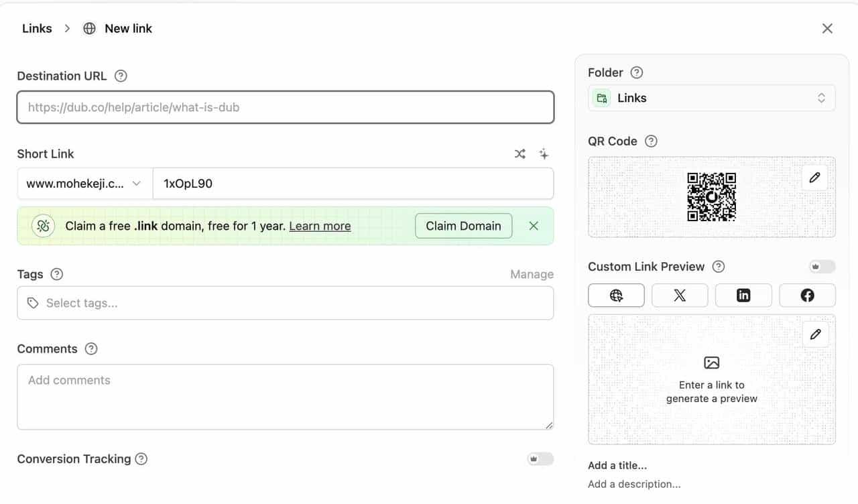The image size is (858, 504).
Task: Open the short link domain dropdown
Action: [84, 184]
